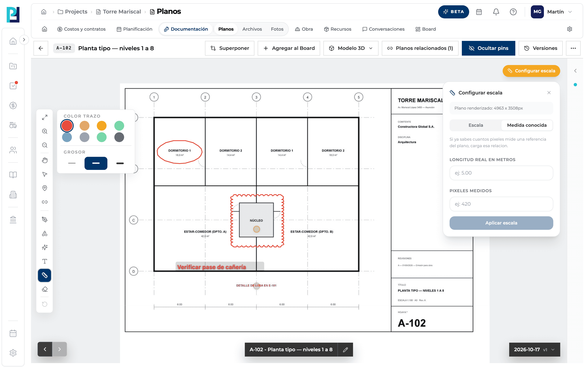The width and height of the screenshot is (588, 368).
Task: Open the notifications bell
Action: (x=496, y=12)
